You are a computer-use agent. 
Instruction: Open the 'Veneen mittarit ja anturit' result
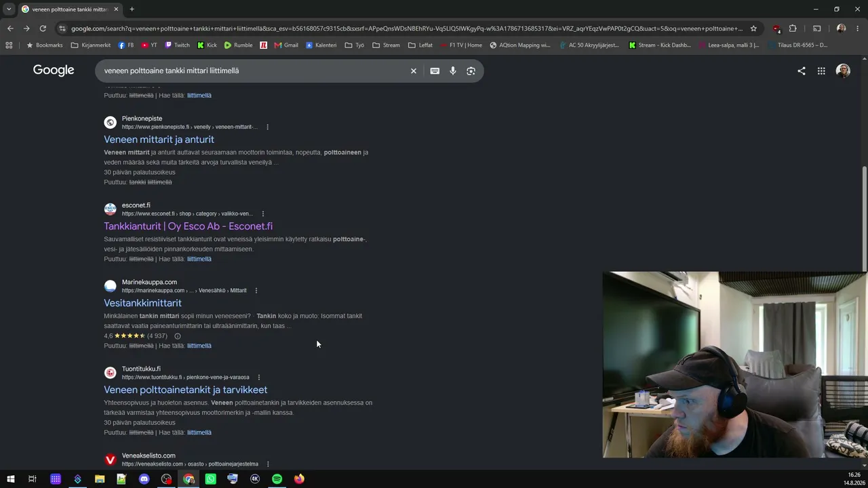pyautogui.click(x=159, y=140)
